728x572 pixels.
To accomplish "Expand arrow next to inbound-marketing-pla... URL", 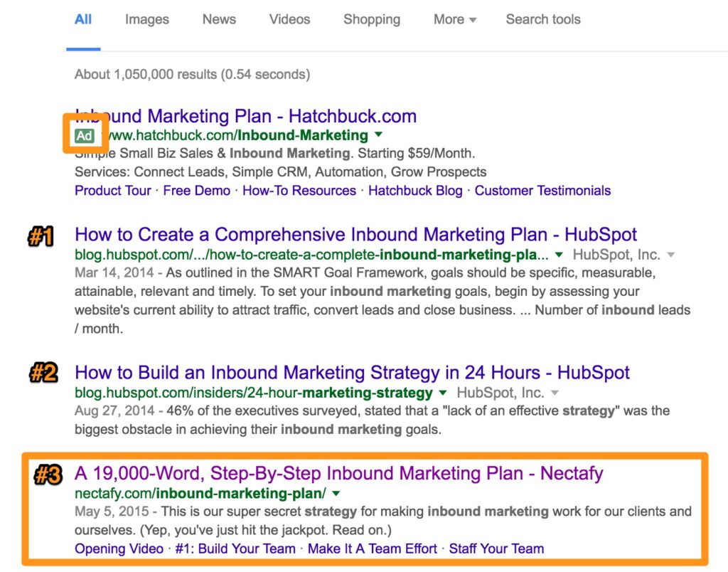I will point(559,254).
